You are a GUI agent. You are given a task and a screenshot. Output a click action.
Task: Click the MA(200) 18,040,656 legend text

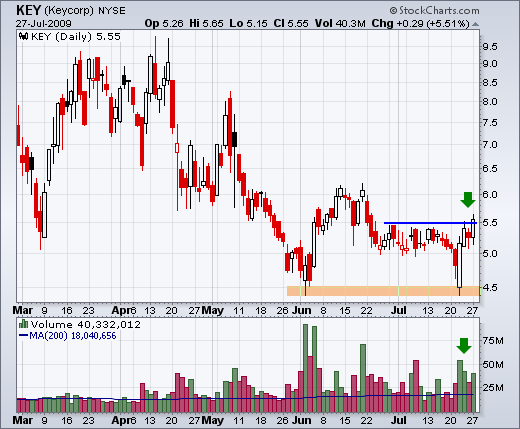pyautogui.click(x=73, y=336)
